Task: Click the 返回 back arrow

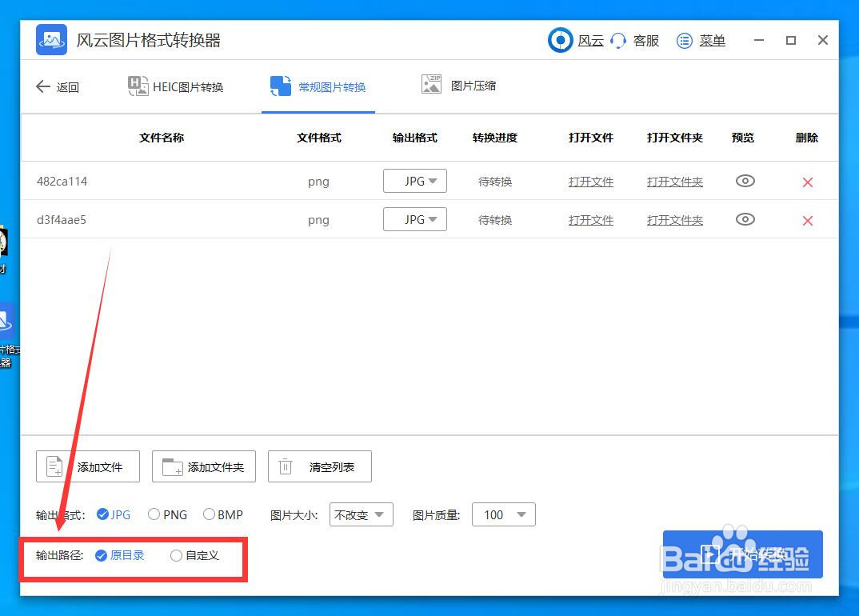Action: coord(58,86)
